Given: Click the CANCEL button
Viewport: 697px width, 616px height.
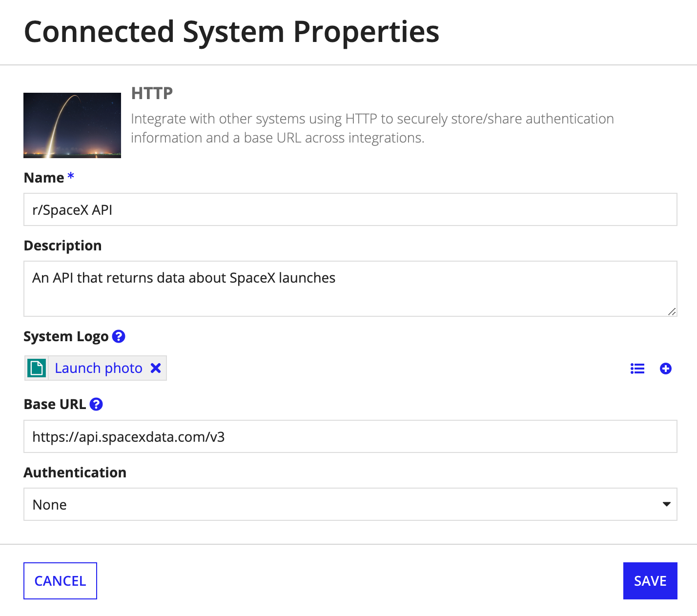Looking at the screenshot, I should pos(60,581).
